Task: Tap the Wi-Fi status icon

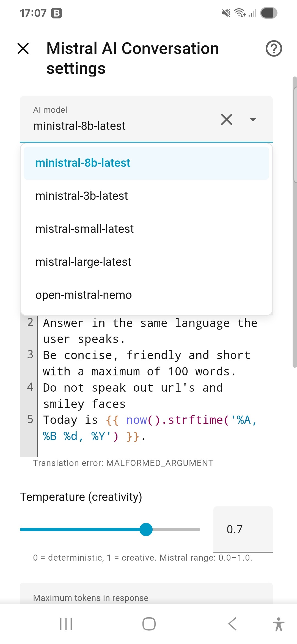Action: 240,13
